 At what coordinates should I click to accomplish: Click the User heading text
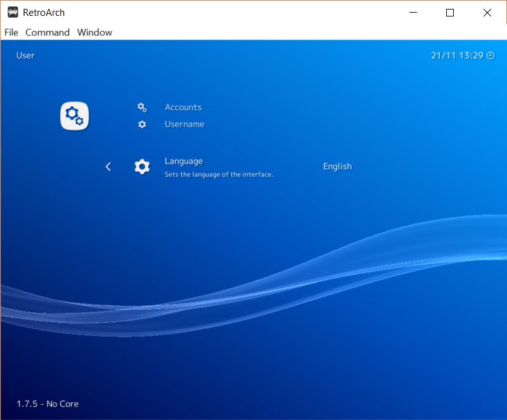click(x=25, y=56)
